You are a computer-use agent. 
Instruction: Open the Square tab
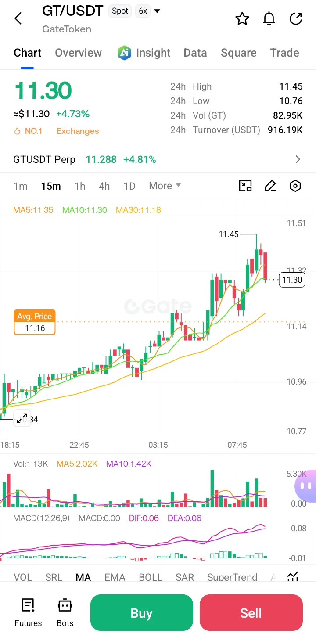(239, 53)
